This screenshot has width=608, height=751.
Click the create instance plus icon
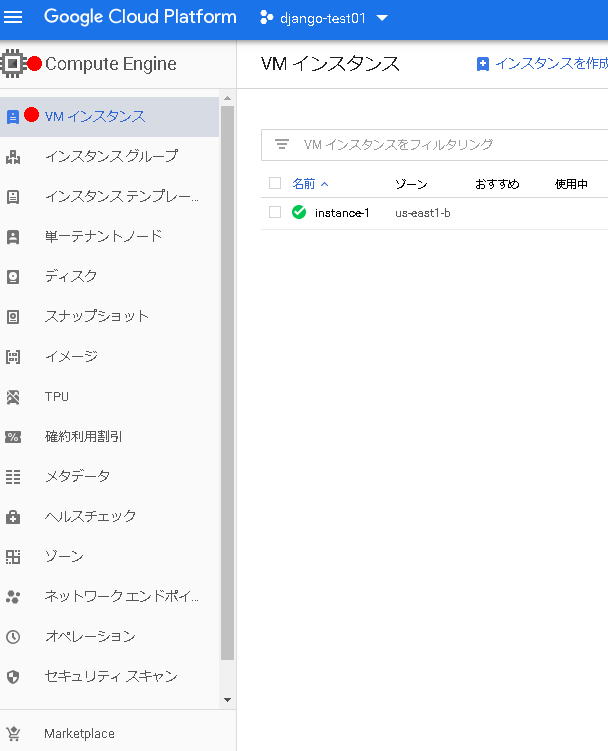click(483, 64)
